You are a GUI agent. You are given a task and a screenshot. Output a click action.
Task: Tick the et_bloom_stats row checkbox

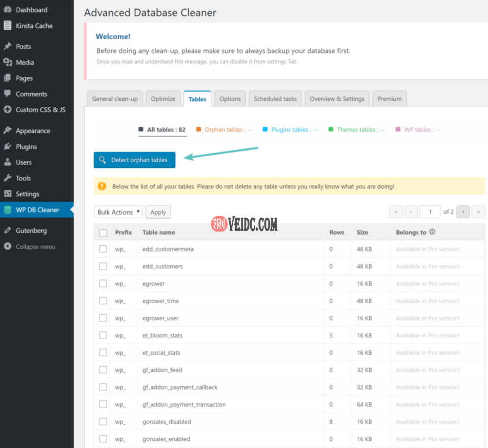coord(103,335)
